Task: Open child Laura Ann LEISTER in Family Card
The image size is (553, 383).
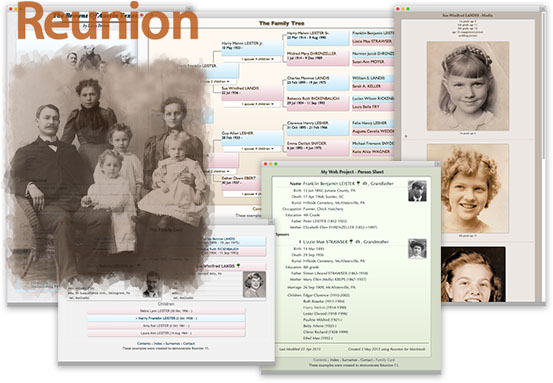Action: point(166,333)
